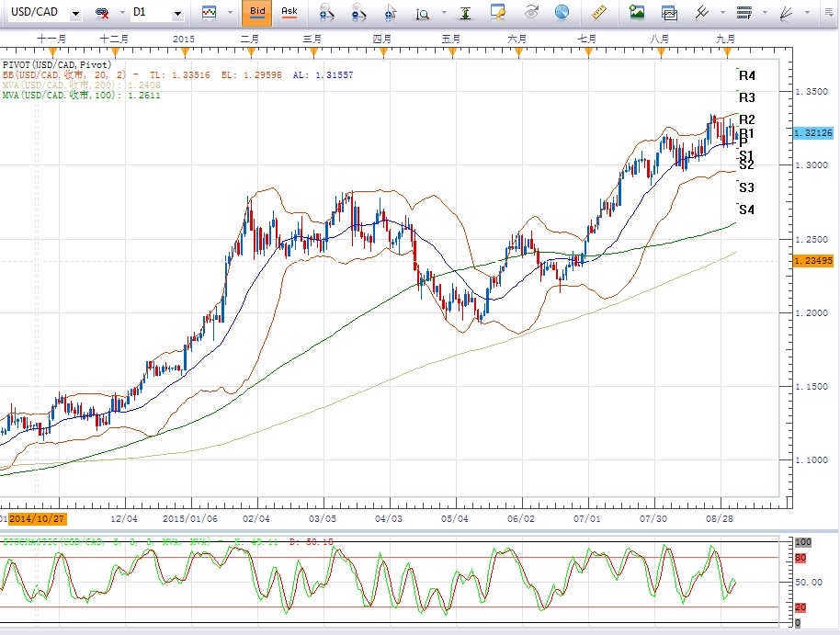This screenshot has width=840, height=635.
Task: Select the Andrews pitchfork drawing tool
Action: coord(702,13)
